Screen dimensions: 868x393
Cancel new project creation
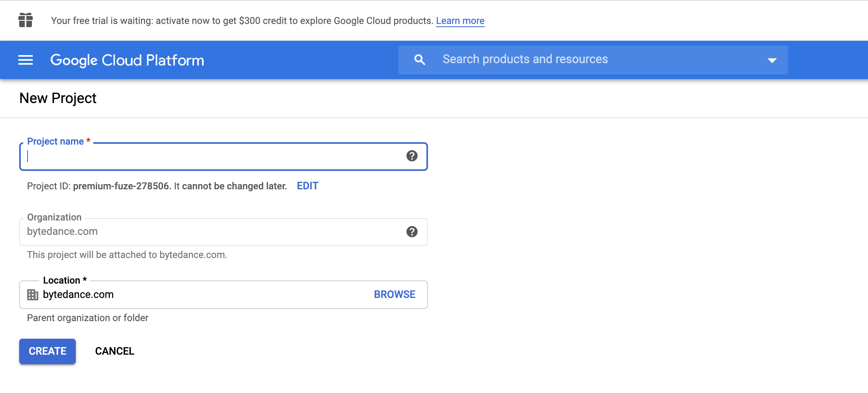(x=115, y=351)
